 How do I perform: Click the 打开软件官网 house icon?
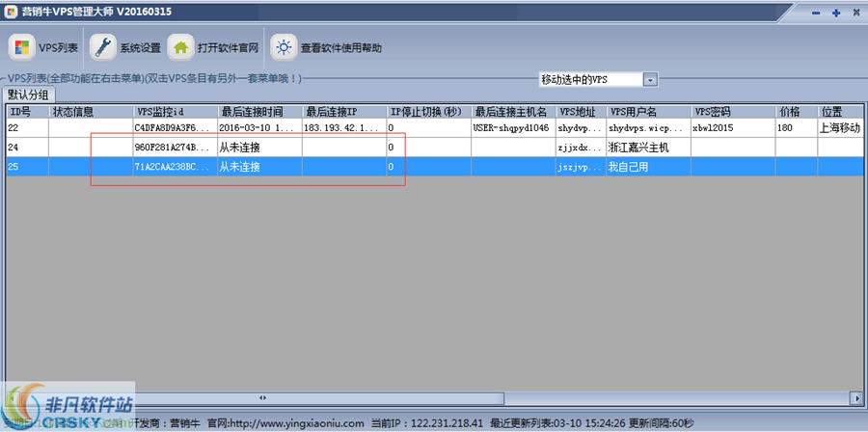click(x=180, y=47)
